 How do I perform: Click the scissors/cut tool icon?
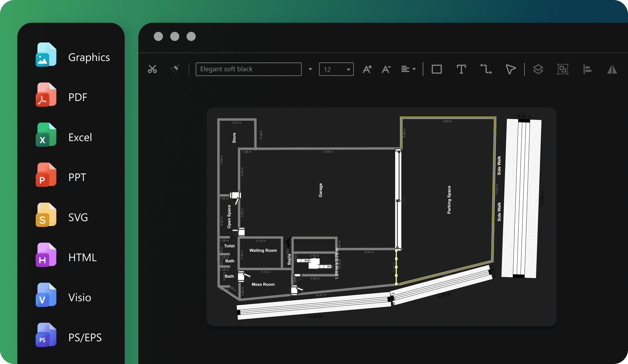click(x=152, y=69)
